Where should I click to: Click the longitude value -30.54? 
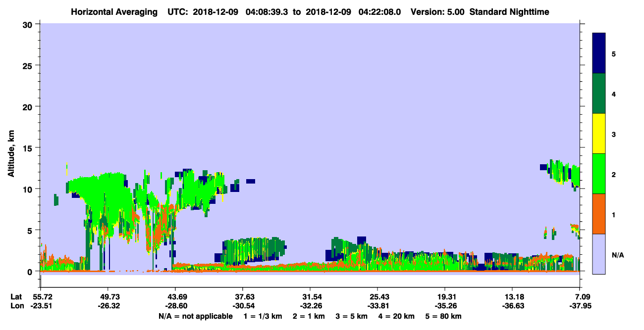(243, 306)
